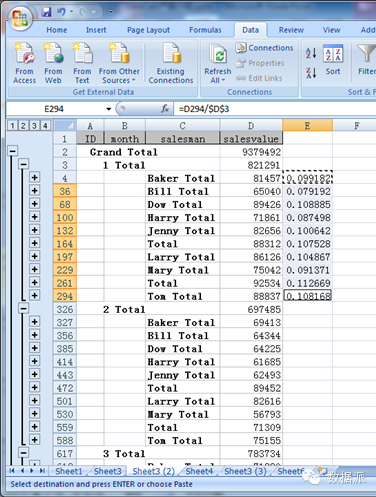The height and width of the screenshot is (497, 376).
Task: Click the Save icon in Quick Access Toolbar
Action: [x=46, y=12]
